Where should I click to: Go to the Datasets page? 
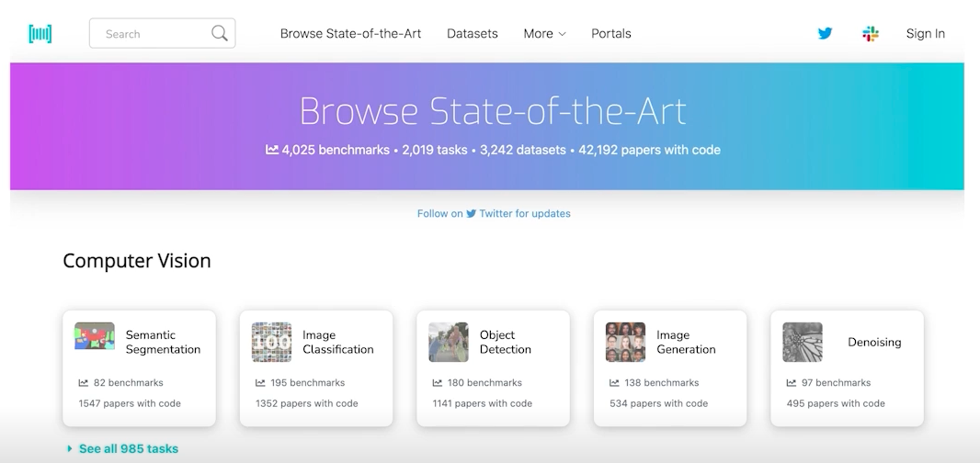473,34
